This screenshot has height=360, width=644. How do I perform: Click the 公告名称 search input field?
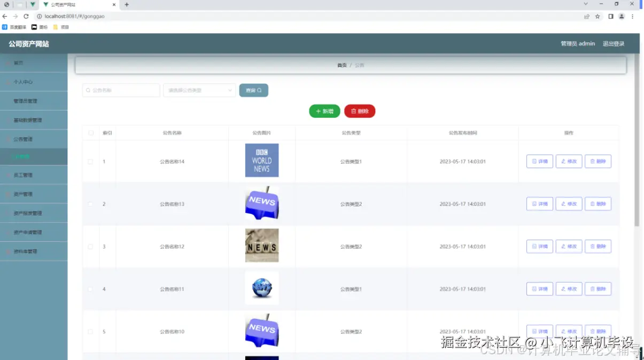(x=121, y=90)
